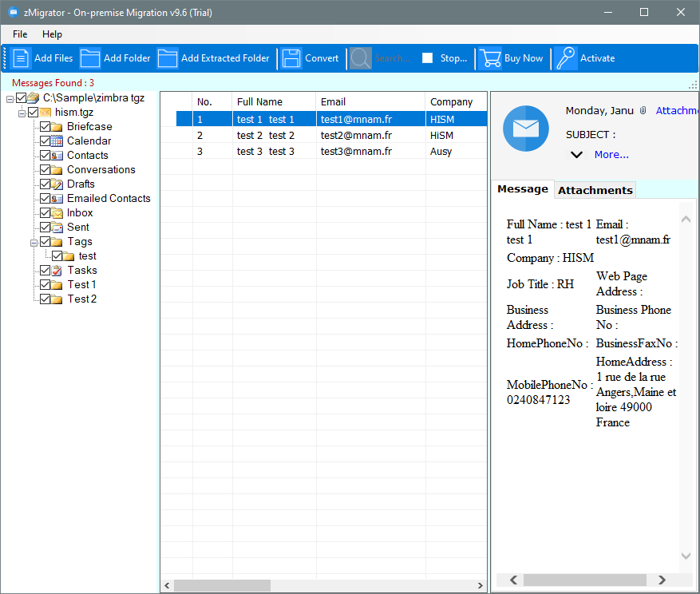Click the Add Files document icon

click(x=21, y=58)
